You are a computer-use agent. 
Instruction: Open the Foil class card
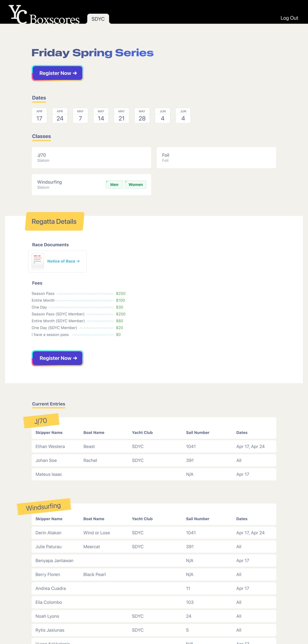[216, 157]
